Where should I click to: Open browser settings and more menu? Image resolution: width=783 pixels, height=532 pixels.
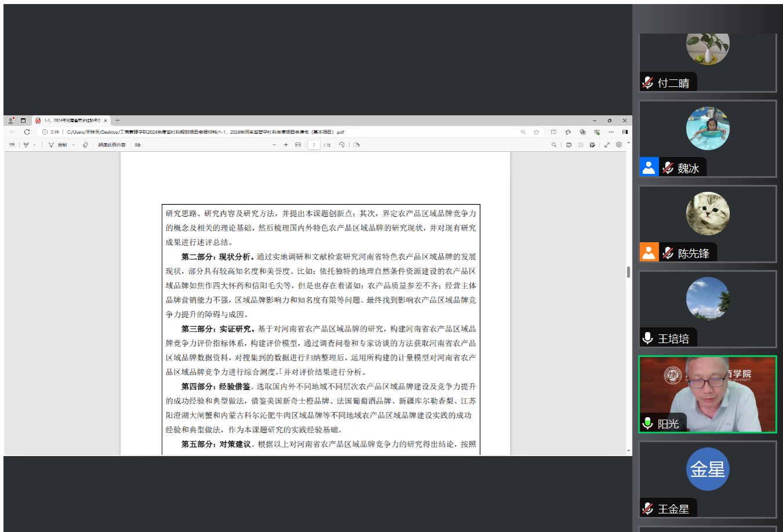(x=611, y=132)
